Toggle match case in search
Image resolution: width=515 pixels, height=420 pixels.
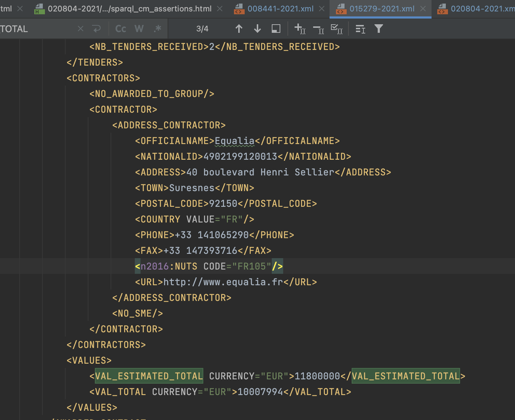(x=121, y=29)
